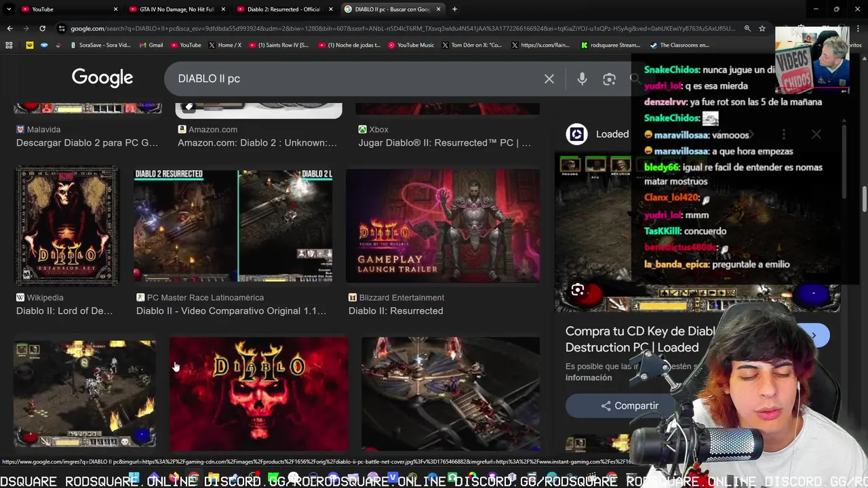Select the Gameplay Launch Trailer thumbnail

[443, 226]
